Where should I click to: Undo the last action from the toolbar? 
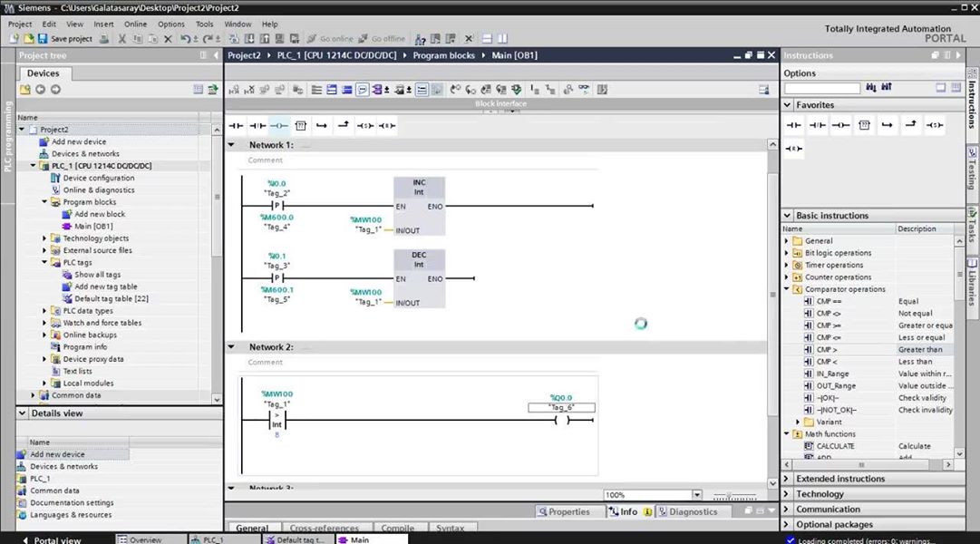tap(185, 39)
